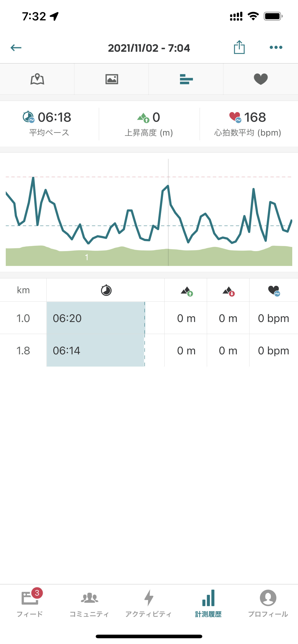Tap the vertical marker line on the chart
The height and width of the screenshot is (644, 298).
click(x=168, y=213)
